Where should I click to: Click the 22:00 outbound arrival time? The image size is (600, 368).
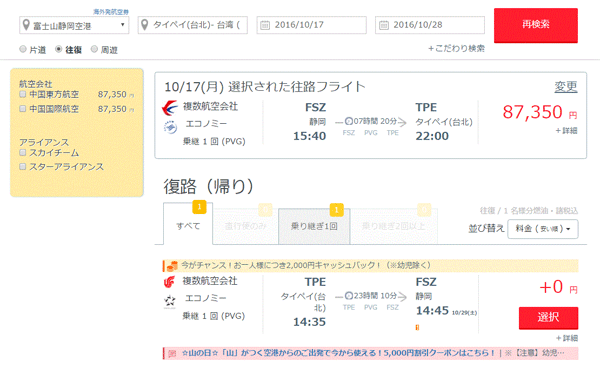pos(432,136)
